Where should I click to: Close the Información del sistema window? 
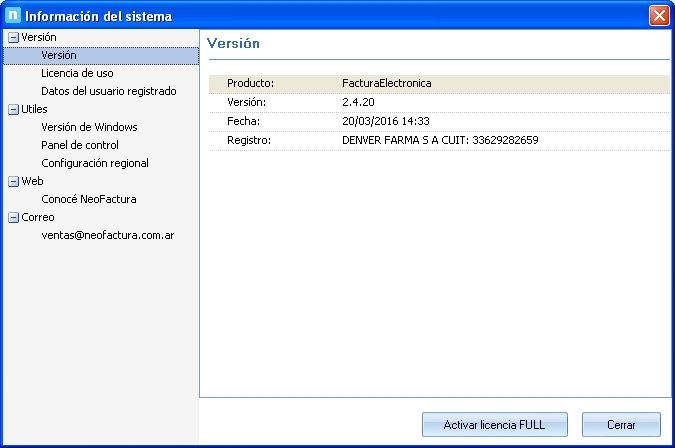point(658,16)
